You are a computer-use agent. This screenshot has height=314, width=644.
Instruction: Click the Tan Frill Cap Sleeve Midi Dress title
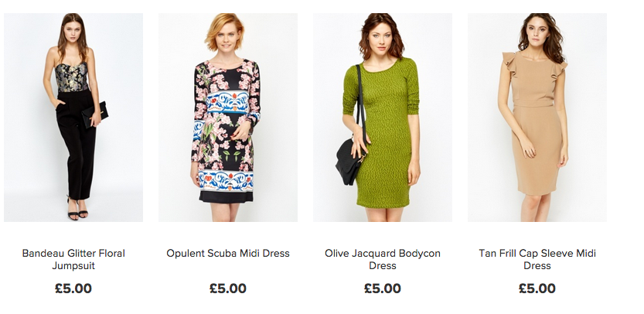(537, 259)
